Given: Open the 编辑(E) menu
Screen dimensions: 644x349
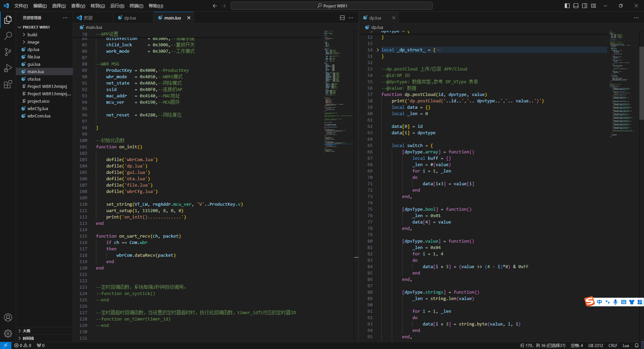Looking at the screenshot, I should pyautogui.click(x=40, y=6).
